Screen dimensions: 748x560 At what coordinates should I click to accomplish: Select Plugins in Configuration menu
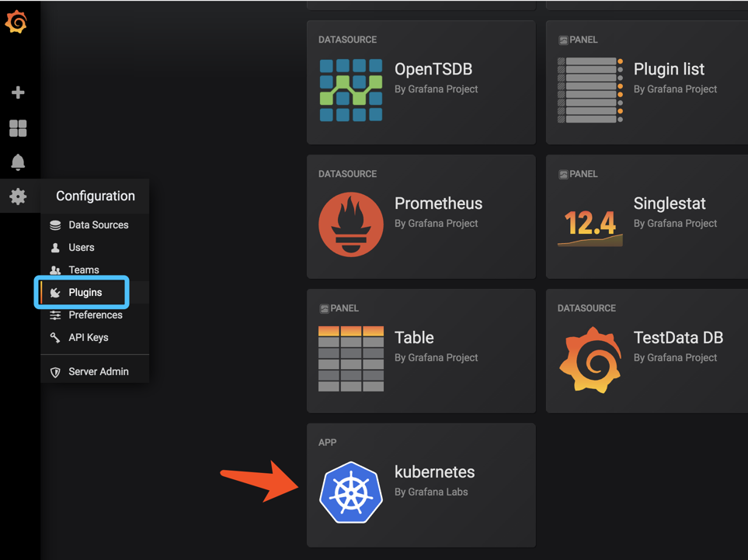[85, 292]
